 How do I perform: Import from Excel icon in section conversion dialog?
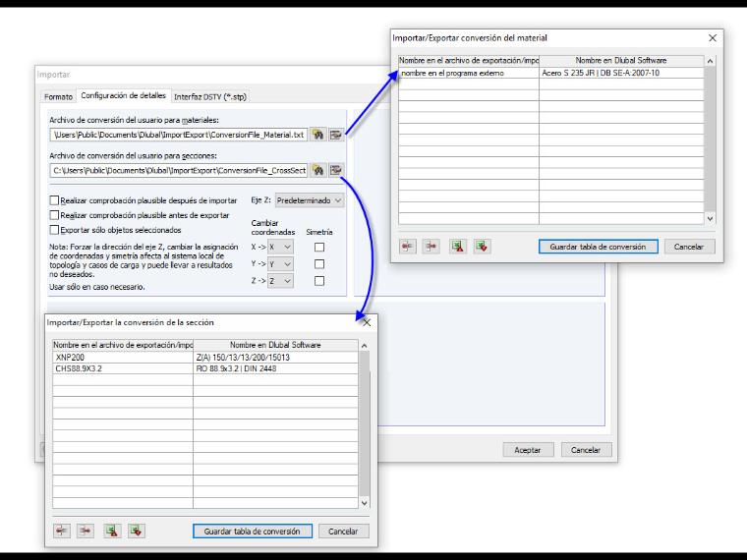[137, 531]
